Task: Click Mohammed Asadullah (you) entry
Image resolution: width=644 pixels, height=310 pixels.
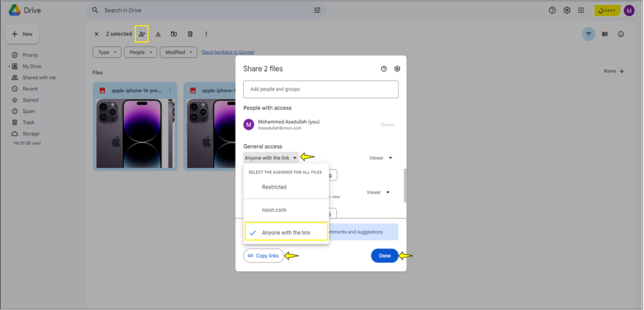Action: 321,125
